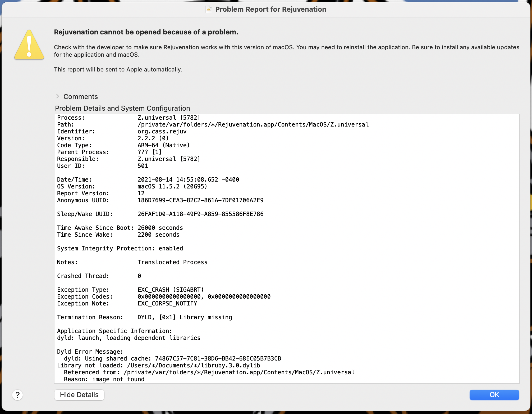
Task: Click 'Library not loaded' libruby.3.0.dylib line
Action: [158, 365]
